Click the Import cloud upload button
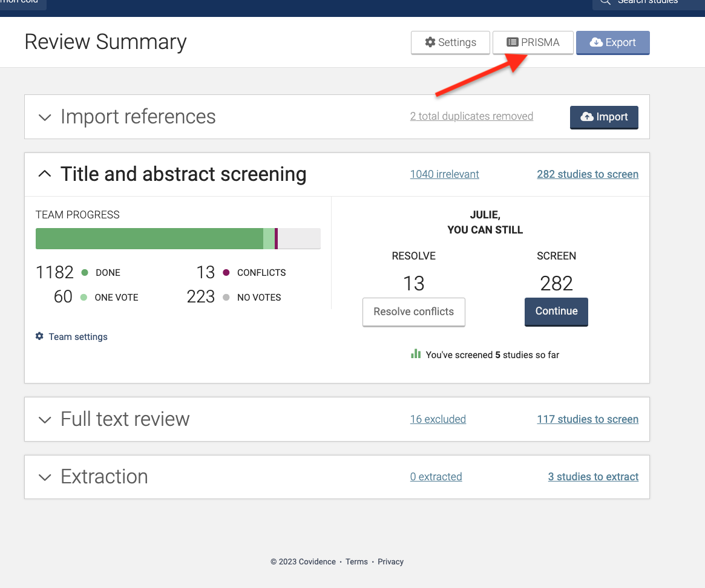Image resolution: width=705 pixels, height=588 pixels. (603, 117)
